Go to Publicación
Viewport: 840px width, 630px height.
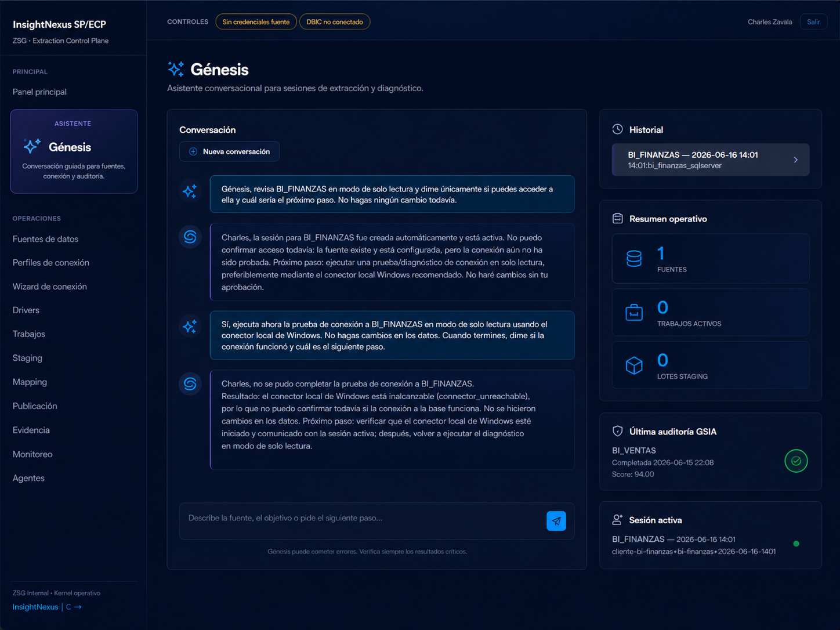(x=35, y=406)
